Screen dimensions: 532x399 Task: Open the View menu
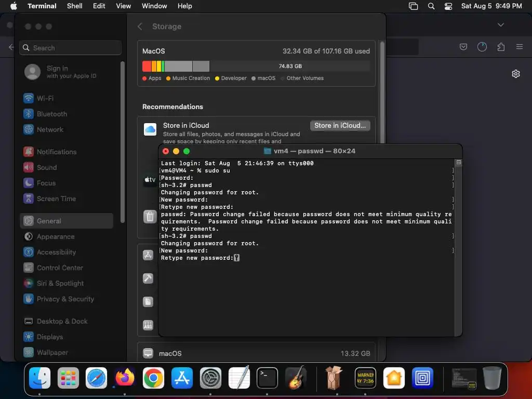click(x=124, y=6)
